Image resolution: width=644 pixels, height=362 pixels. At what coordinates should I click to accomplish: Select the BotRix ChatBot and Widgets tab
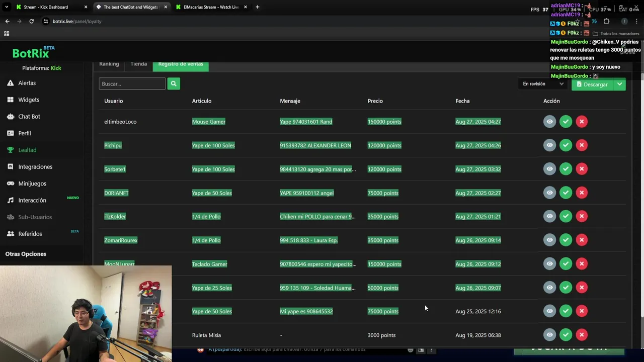tap(130, 7)
